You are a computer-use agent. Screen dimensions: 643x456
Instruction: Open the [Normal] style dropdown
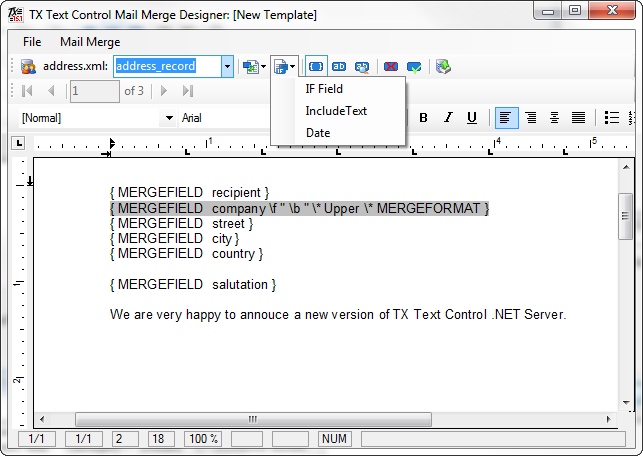coord(168,118)
